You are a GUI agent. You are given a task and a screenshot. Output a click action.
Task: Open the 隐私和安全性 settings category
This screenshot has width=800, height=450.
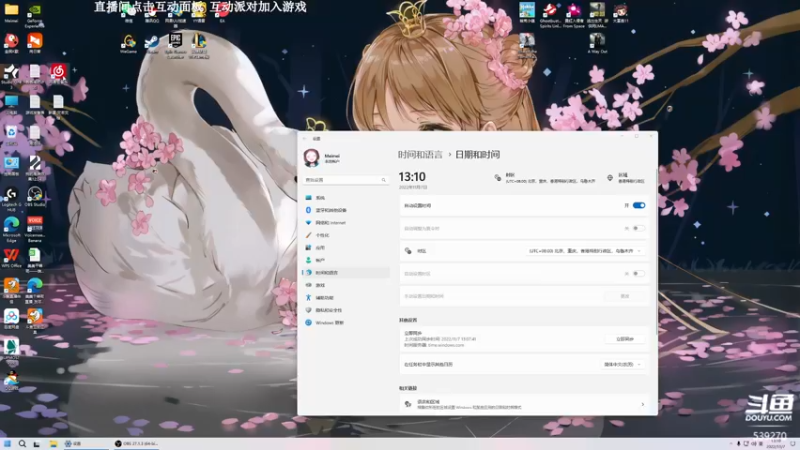click(x=346, y=310)
